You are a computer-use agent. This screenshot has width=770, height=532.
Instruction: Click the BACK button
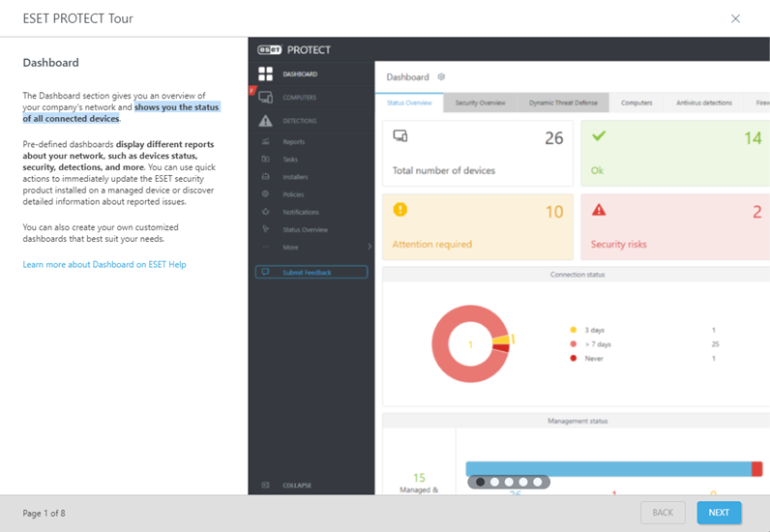click(x=663, y=513)
